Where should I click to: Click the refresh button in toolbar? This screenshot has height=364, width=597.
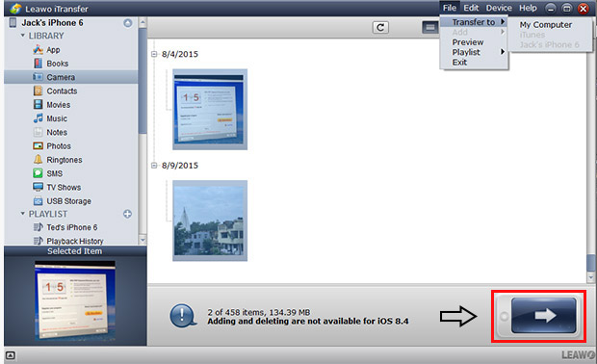[380, 27]
